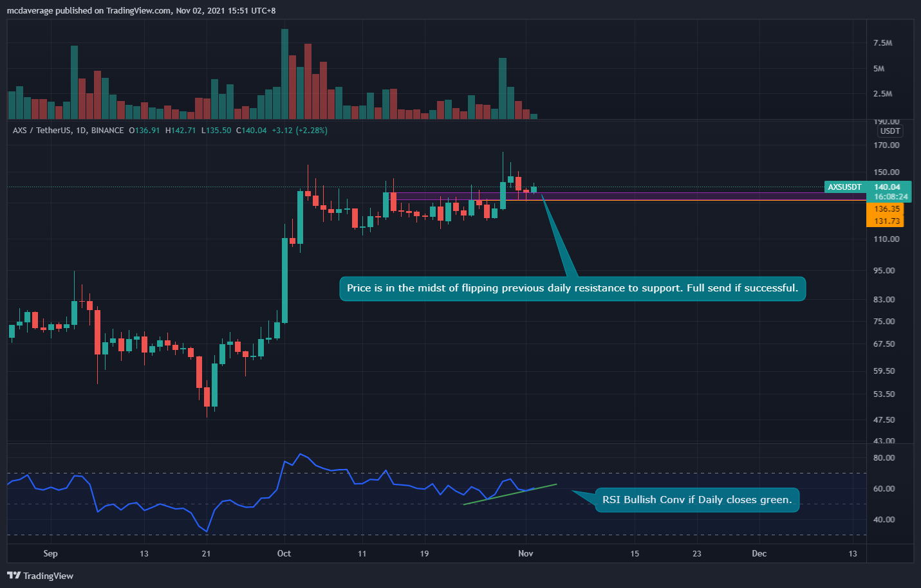Click the 53.50 price axis label
921x588 pixels.
[884, 394]
